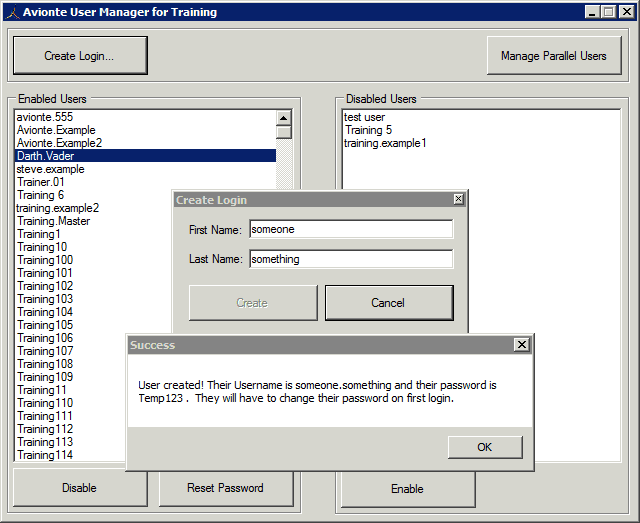Minimize the Avionte User Manager window
The image size is (640, 523).
[592, 12]
